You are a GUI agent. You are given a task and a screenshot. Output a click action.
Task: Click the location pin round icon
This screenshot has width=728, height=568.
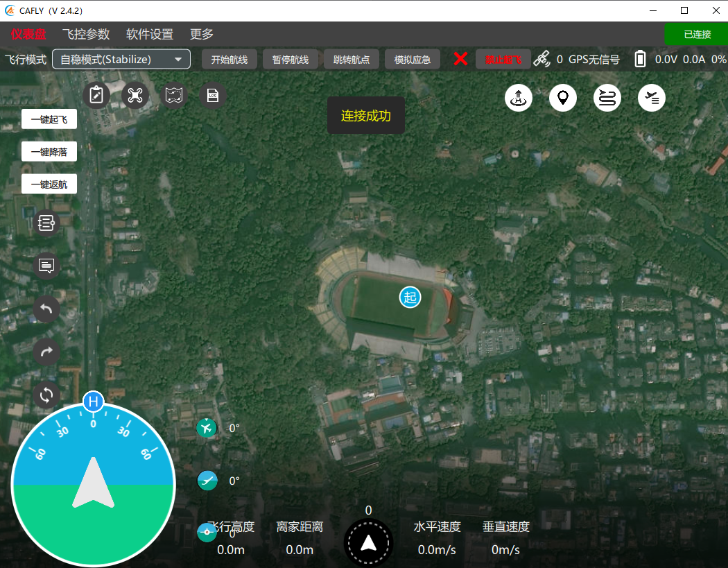coord(563,98)
